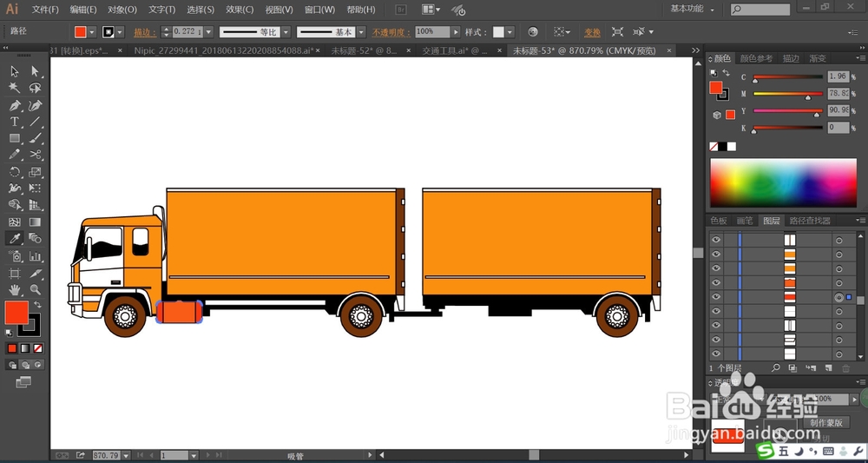The width and height of the screenshot is (868, 463).
Task: Open the 文件(F) menu
Action: pos(45,10)
